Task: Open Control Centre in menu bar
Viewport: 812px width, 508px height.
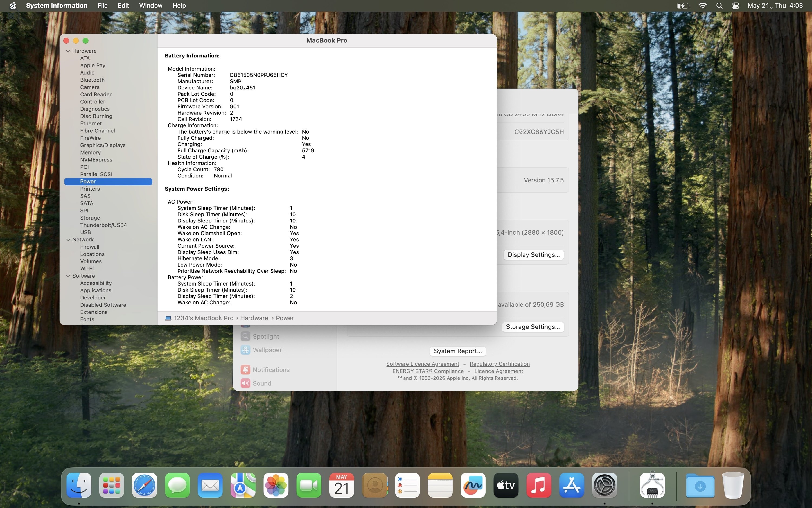Action: (x=735, y=6)
